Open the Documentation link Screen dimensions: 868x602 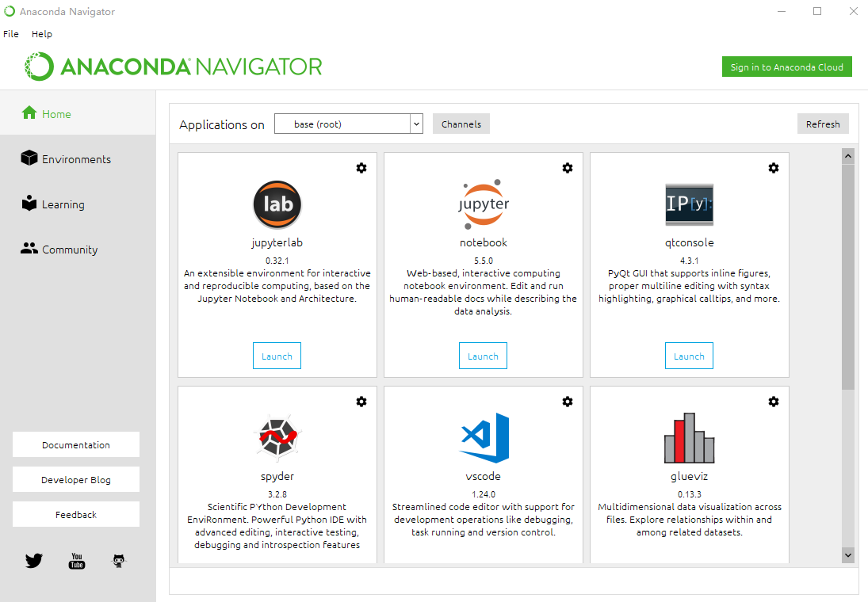tap(76, 444)
